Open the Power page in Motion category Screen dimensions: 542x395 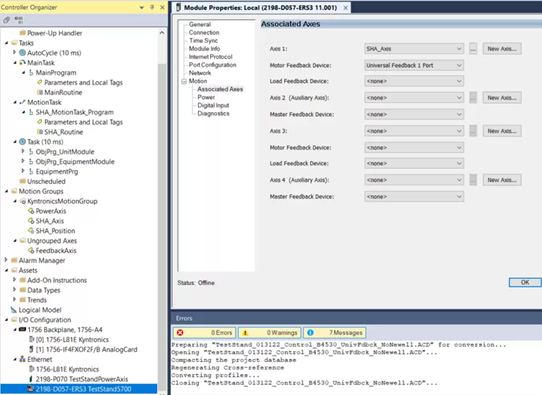[206, 97]
